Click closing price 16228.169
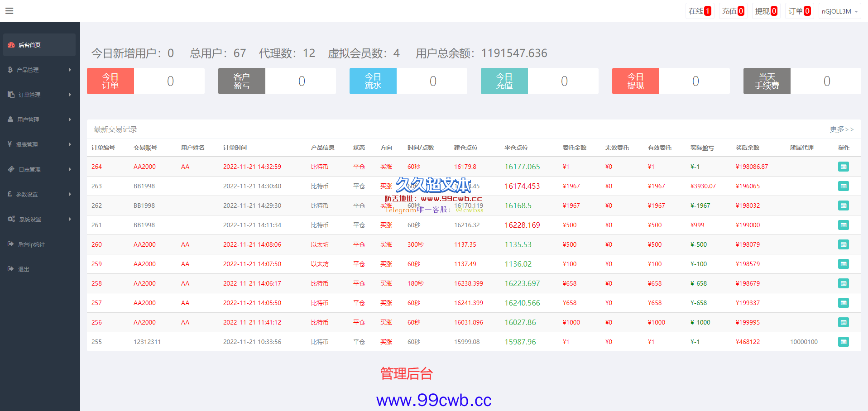The image size is (868, 411). click(522, 225)
